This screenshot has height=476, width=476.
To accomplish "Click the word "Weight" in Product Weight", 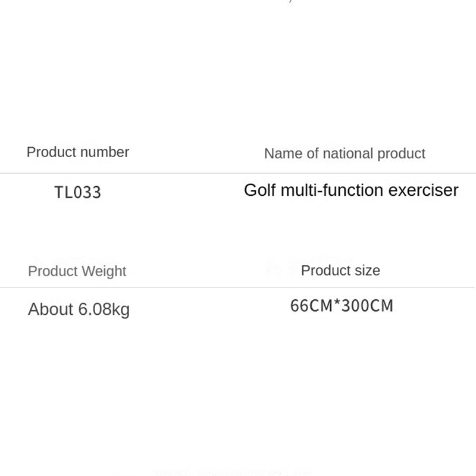I will tap(104, 271).
